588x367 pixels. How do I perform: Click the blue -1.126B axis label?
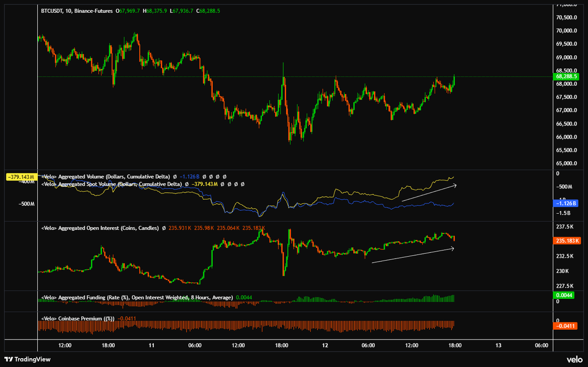566,203
